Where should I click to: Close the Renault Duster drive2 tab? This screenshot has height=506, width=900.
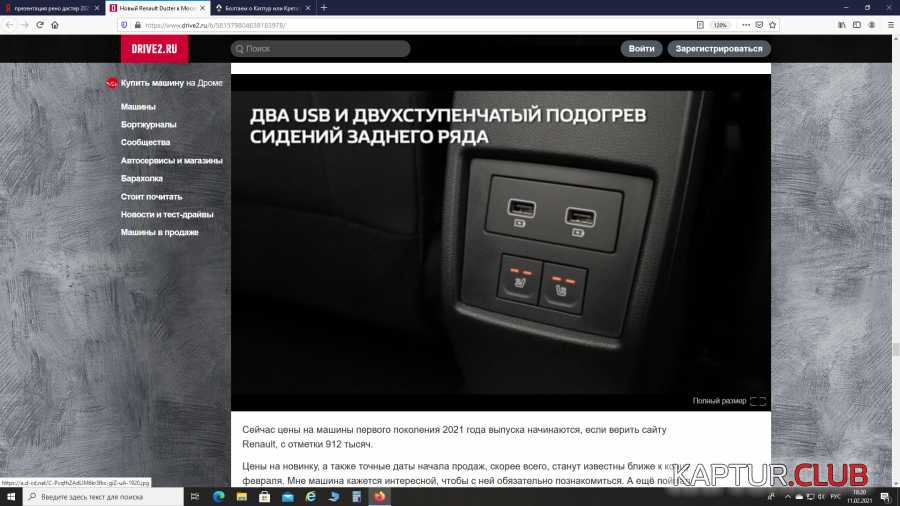click(203, 8)
